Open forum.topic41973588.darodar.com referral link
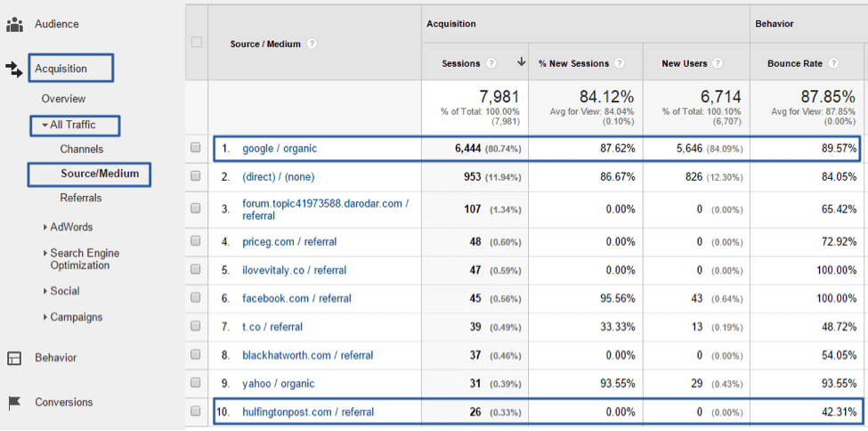This screenshot has width=868, height=431. [326, 209]
